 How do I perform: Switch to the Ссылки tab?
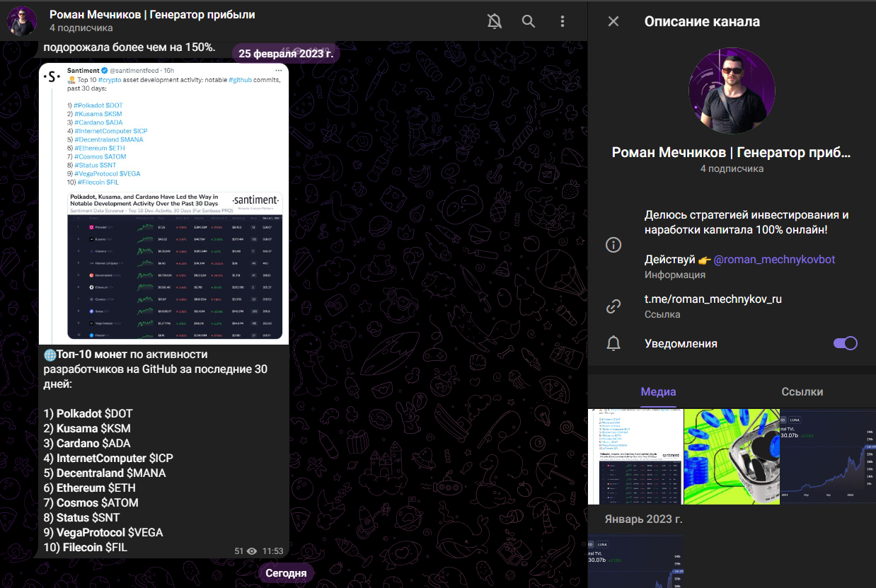(x=802, y=391)
